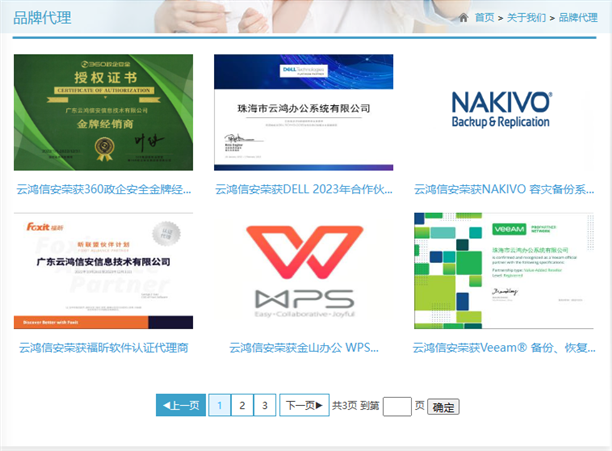The height and width of the screenshot is (451, 612).
Task: Go to page 3 in the pagination
Action: [265, 405]
